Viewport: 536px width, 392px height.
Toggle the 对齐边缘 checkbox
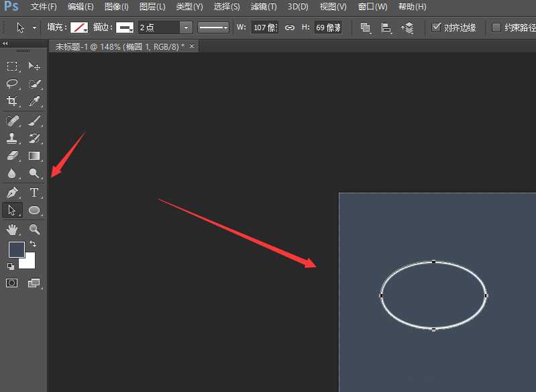point(437,28)
